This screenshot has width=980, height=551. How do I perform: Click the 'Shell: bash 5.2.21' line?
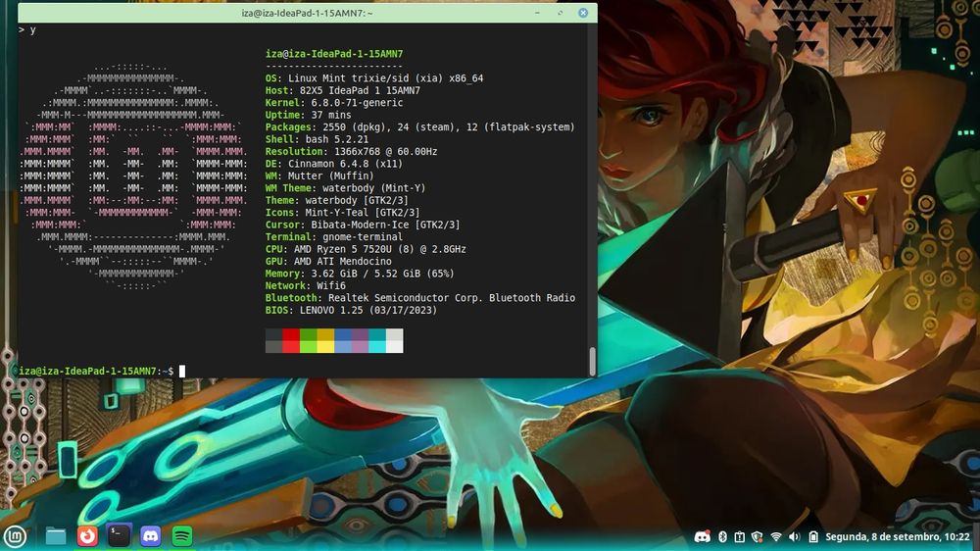tap(317, 139)
